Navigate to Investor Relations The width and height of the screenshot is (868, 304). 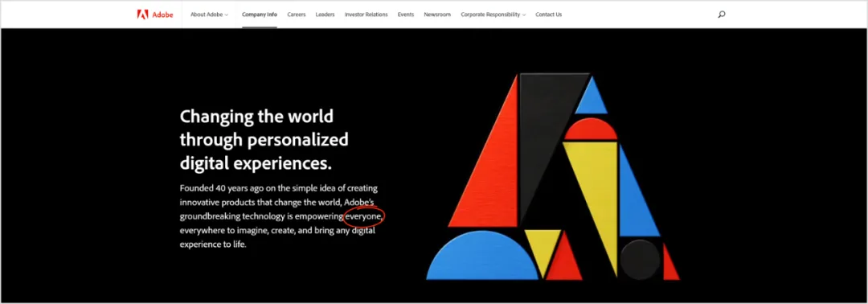point(366,14)
